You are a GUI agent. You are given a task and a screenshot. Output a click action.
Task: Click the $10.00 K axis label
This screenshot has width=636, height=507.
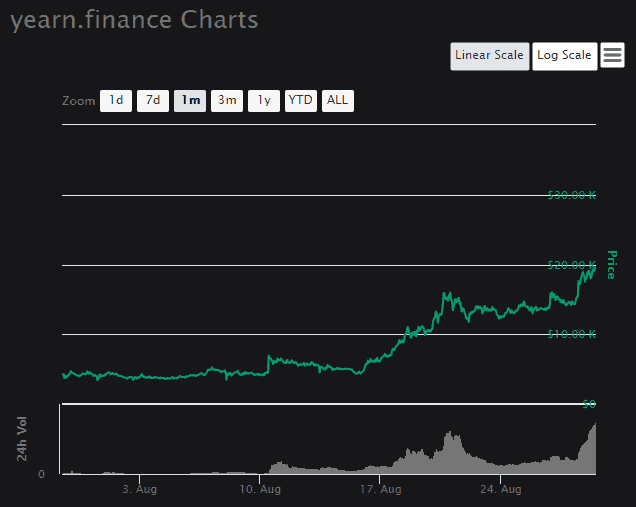click(x=572, y=334)
